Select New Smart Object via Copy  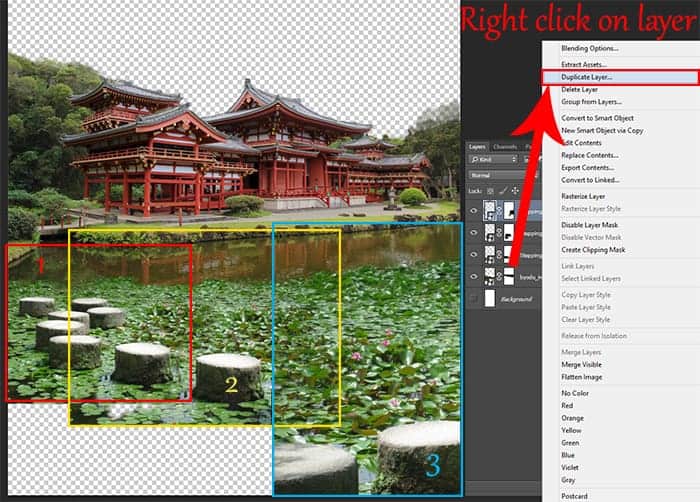(x=602, y=130)
